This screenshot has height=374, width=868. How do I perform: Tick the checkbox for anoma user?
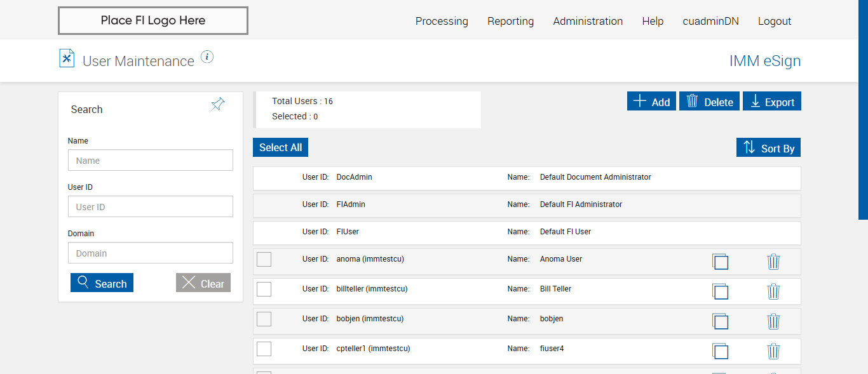[x=264, y=259]
